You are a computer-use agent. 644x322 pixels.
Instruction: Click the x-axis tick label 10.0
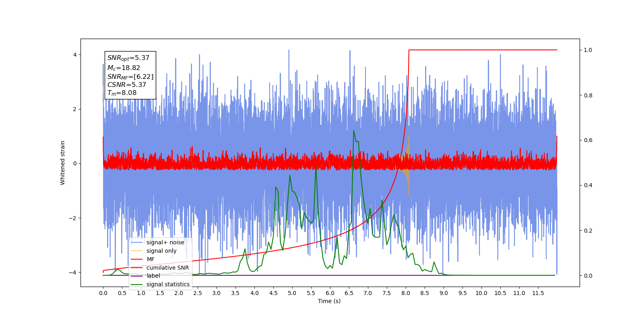[481, 293]
